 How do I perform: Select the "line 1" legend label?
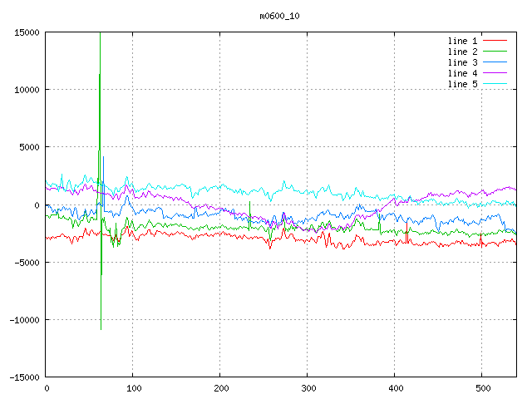point(463,41)
